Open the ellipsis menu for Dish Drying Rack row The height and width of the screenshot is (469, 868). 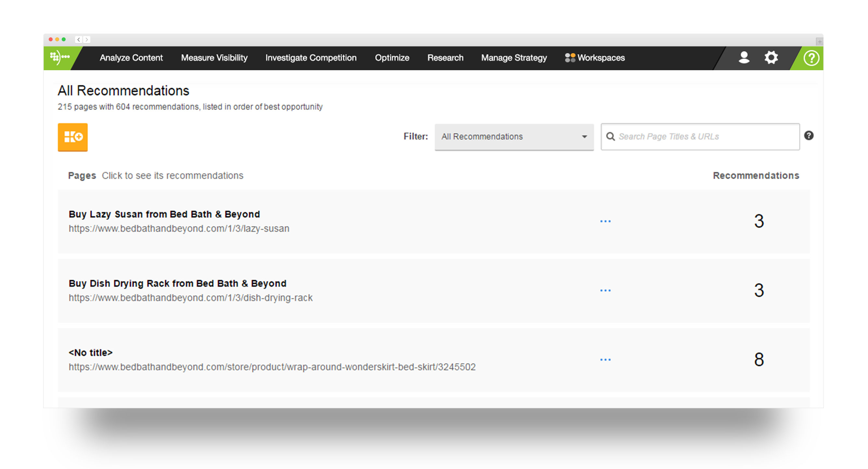click(x=605, y=290)
